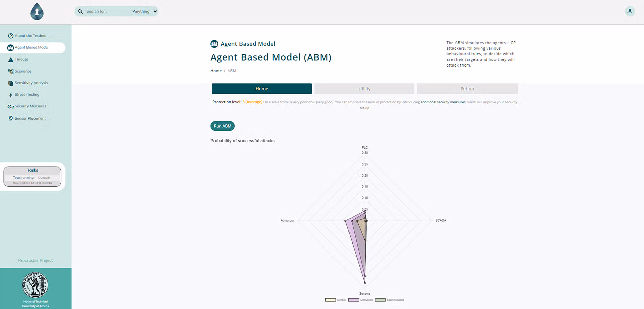The height and width of the screenshot is (309, 644).
Task: Click the Home breadcrumb link
Action: coord(216,71)
